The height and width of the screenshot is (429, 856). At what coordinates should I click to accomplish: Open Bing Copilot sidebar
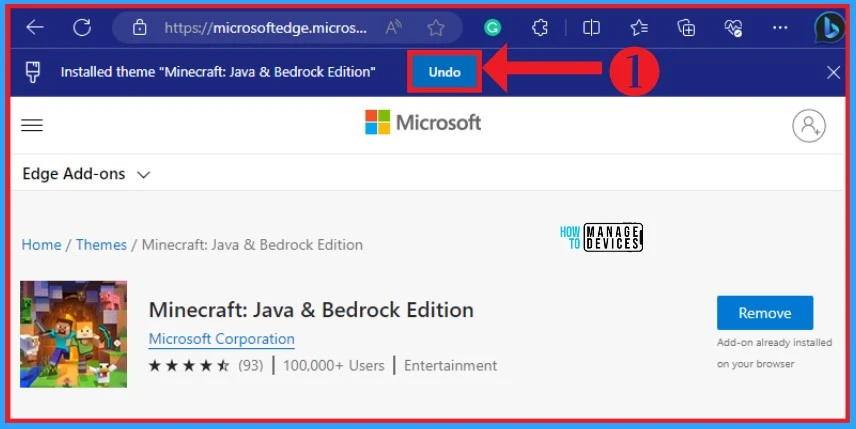point(829,27)
